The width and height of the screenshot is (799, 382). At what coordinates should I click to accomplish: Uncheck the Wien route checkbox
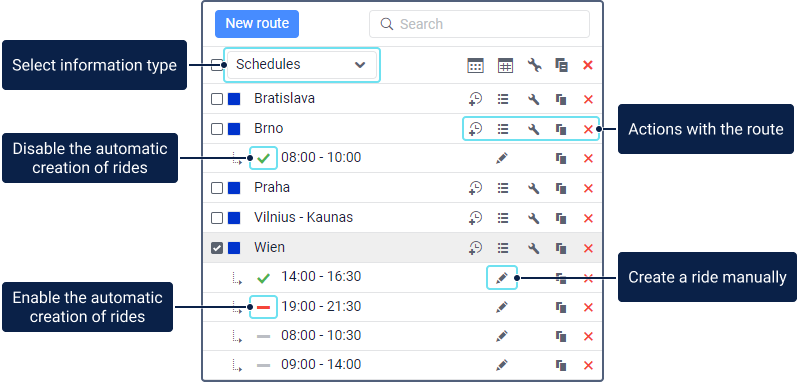(217, 249)
